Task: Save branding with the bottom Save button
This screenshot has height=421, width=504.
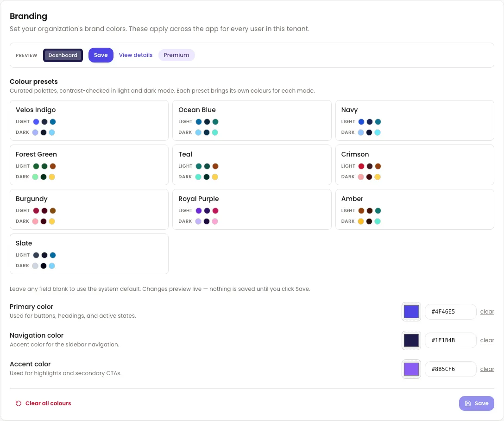Action: tap(476, 403)
